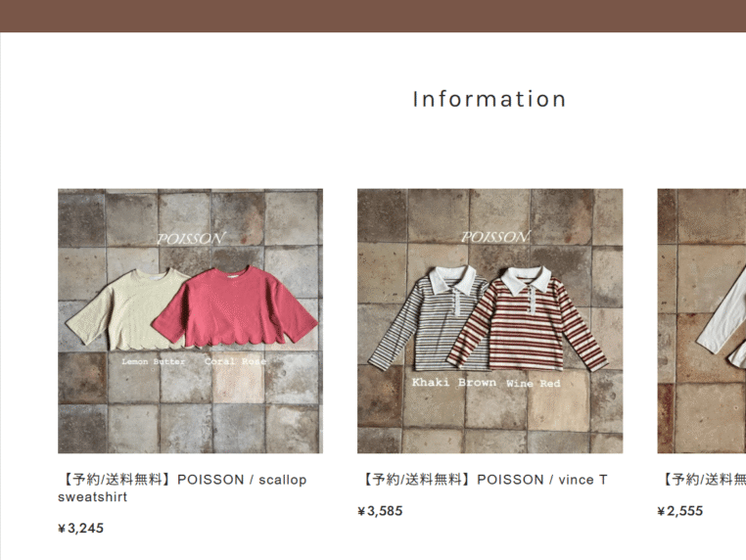This screenshot has height=560, width=746.
Task: Click the Wine Red color label
Action: pos(534,384)
